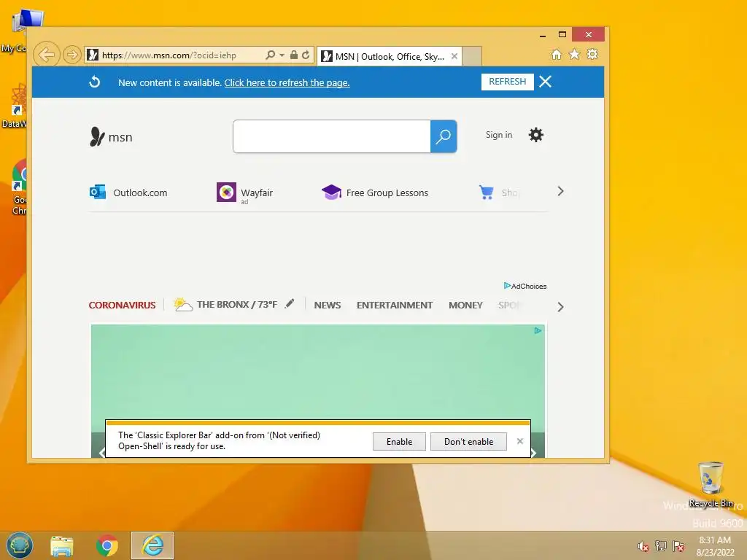This screenshot has height=560, width=747.
Task: Reload the page with address bar refresh icon
Action: (x=306, y=55)
